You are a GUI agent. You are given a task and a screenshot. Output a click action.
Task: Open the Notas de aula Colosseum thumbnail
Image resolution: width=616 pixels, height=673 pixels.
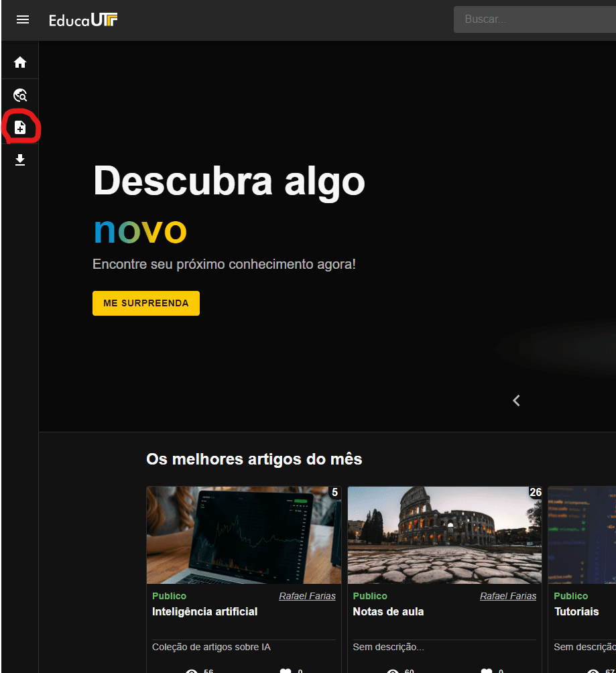click(x=444, y=535)
